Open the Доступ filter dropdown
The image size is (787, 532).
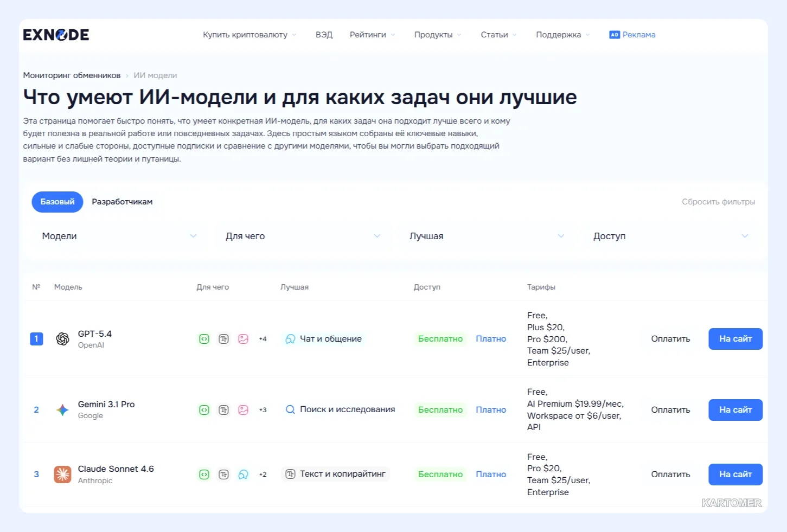[x=670, y=236]
